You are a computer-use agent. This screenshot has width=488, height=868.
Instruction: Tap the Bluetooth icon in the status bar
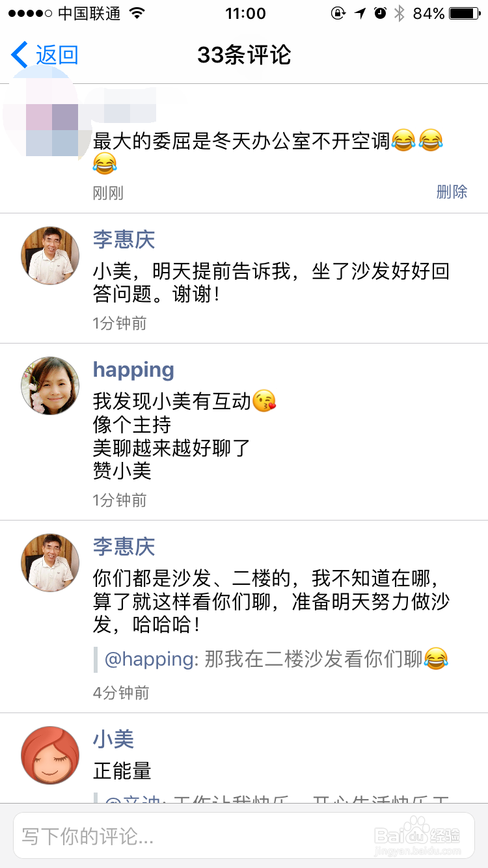pos(400,13)
